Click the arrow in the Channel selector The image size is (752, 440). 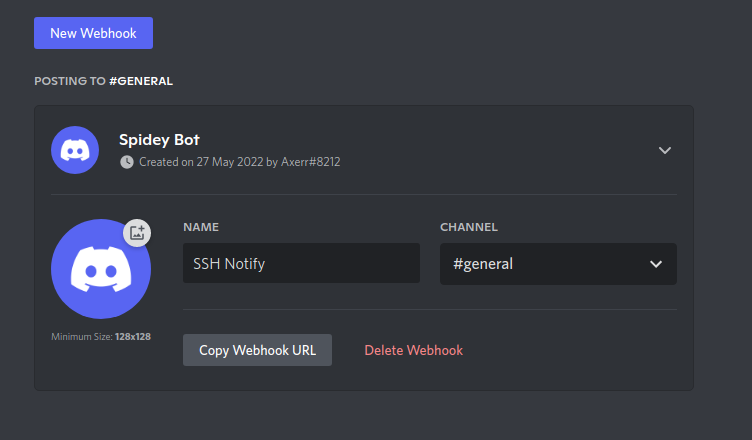656,264
